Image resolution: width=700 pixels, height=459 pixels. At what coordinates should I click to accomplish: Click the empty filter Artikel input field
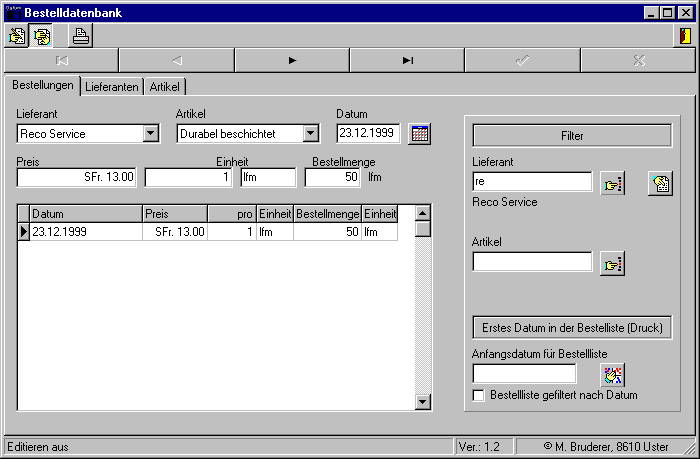532,262
